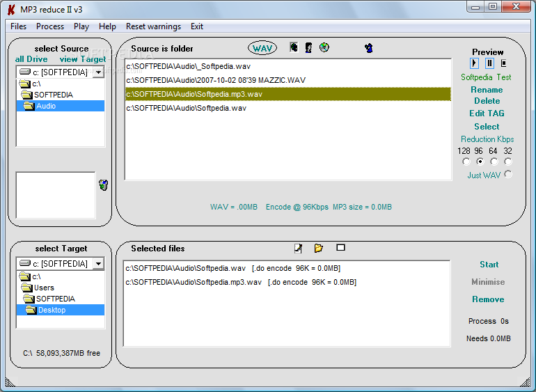The image size is (536, 392).
Task: Click the c:\ folder icon in Source tree
Action: point(24,84)
